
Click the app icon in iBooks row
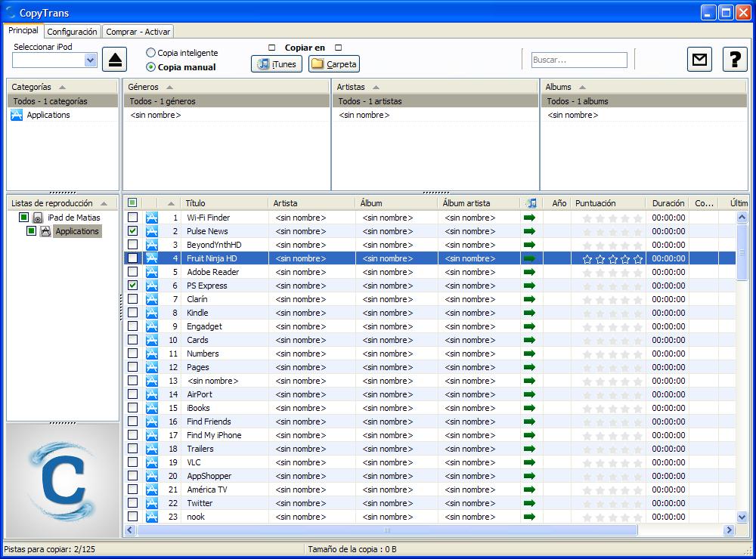click(152, 408)
